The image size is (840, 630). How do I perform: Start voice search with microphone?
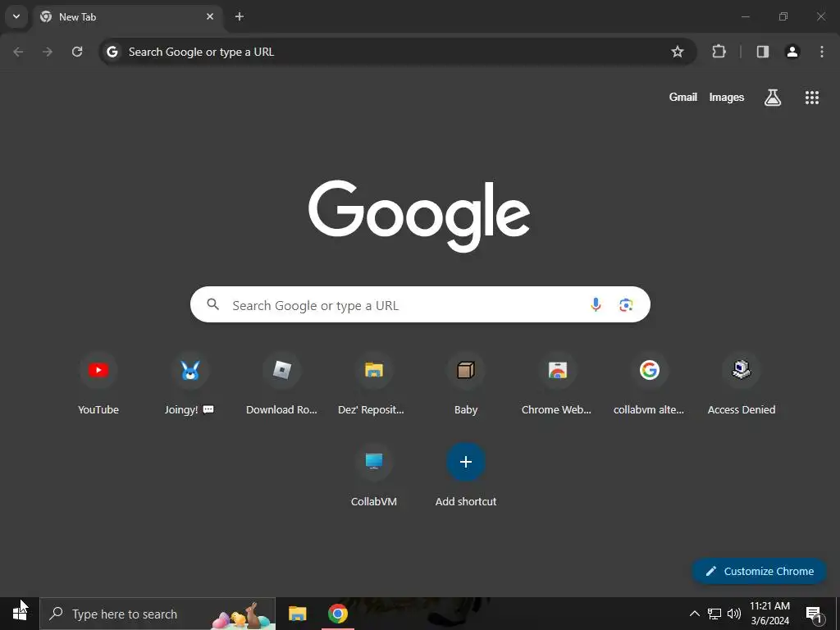click(596, 305)
